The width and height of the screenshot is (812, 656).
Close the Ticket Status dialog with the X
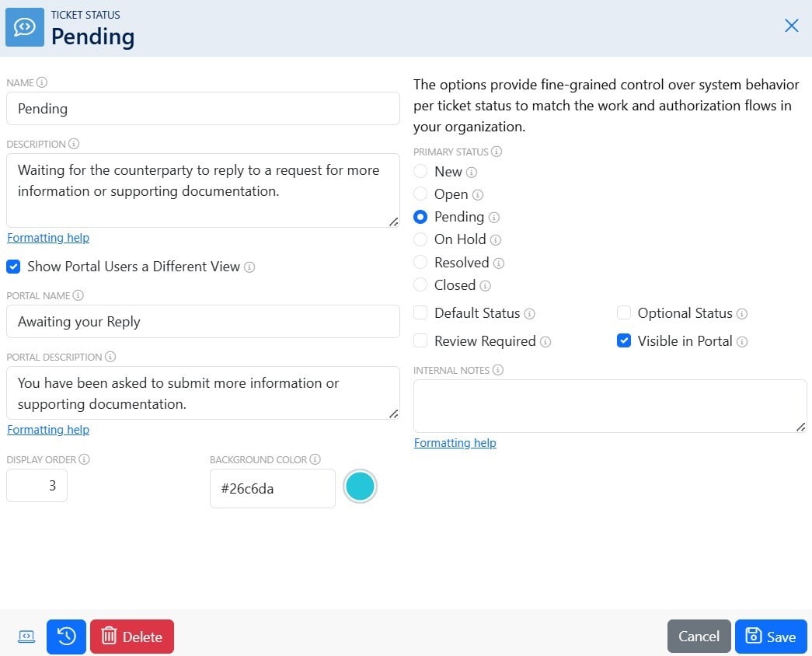791,26
